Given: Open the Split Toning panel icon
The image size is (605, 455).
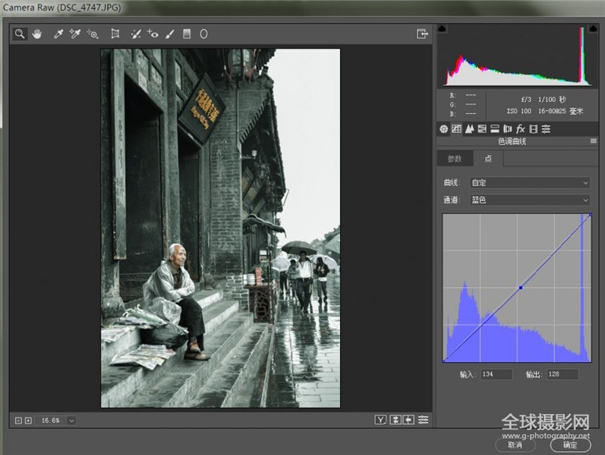Looking at the screenshot, I should [x=495, y=129].
